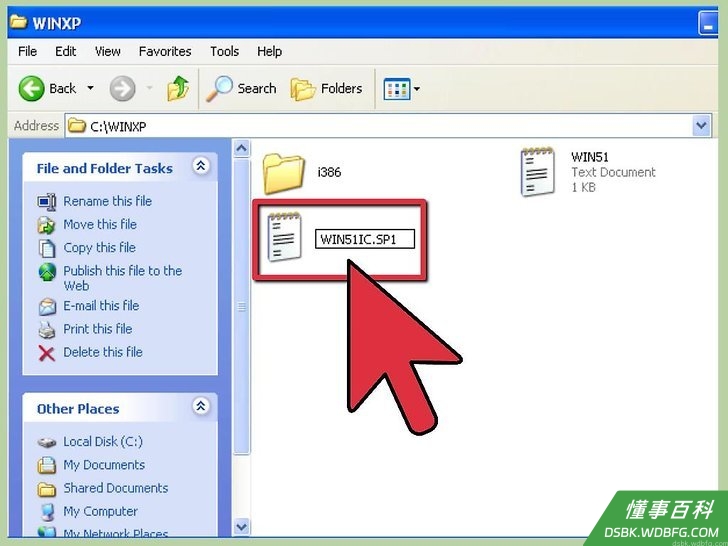Screen dimensions: 728x546
Task: Select the WIN51 text document icon
Action: [537, 171]
